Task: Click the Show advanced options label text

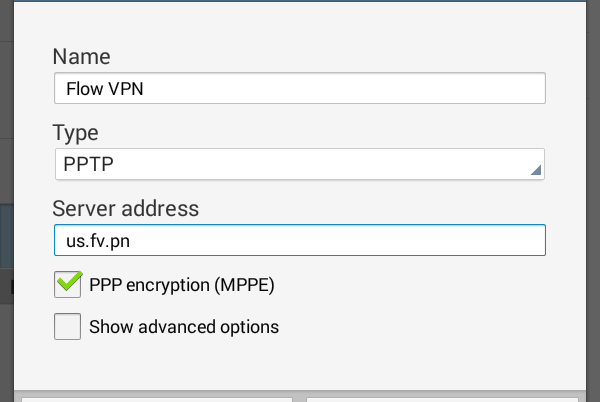Action: 184,327
